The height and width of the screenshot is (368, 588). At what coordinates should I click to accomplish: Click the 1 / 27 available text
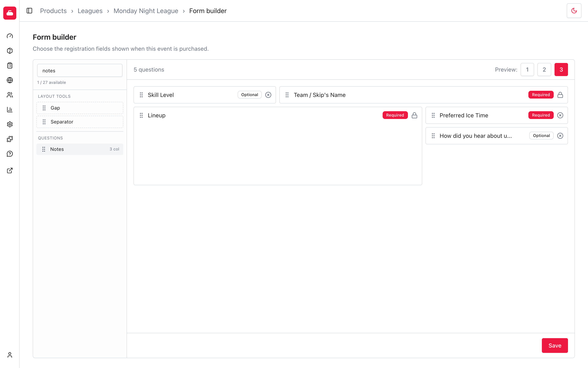pos(51,83)
